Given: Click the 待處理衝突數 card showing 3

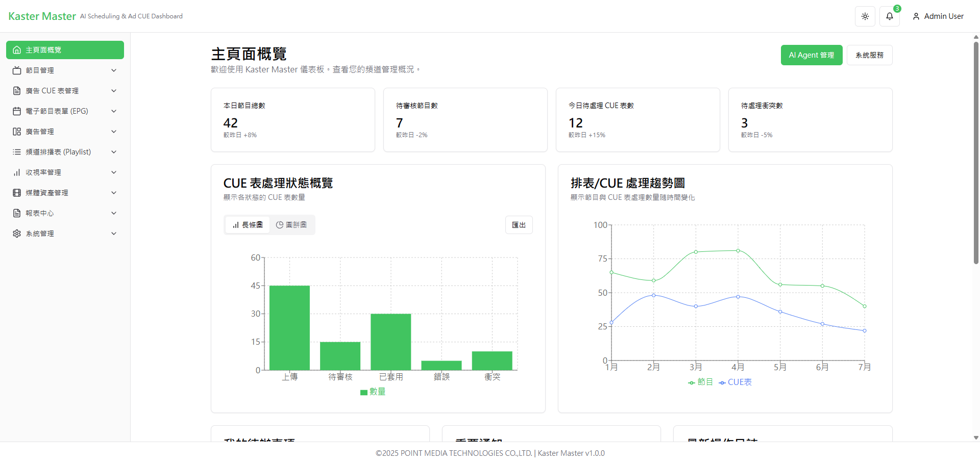Looking at the screenshot, I should tap(811, 120).
